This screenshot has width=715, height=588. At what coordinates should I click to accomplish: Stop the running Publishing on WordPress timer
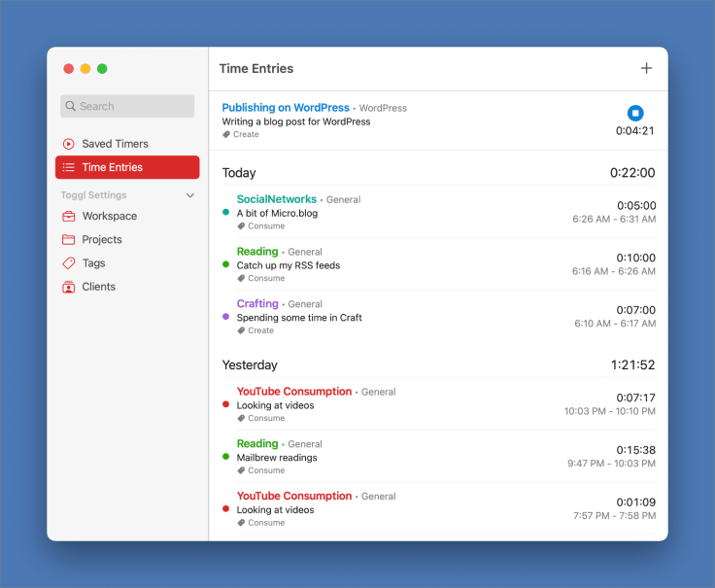[635, 113]
